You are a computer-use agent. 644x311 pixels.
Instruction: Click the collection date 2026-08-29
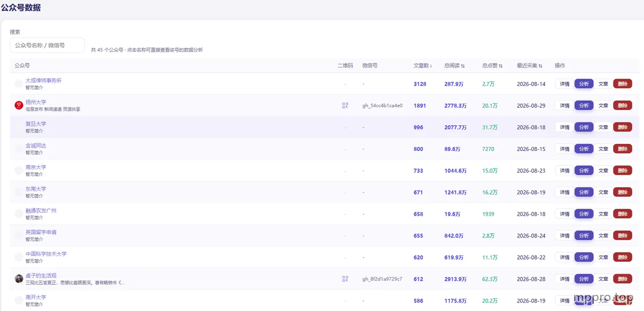tap(531, 106)
